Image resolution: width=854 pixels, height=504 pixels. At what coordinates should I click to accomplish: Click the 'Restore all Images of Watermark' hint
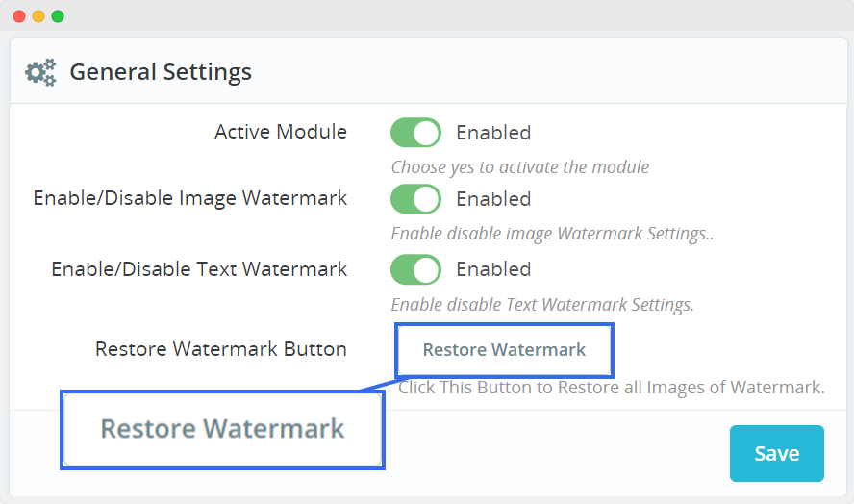(612, 389)
